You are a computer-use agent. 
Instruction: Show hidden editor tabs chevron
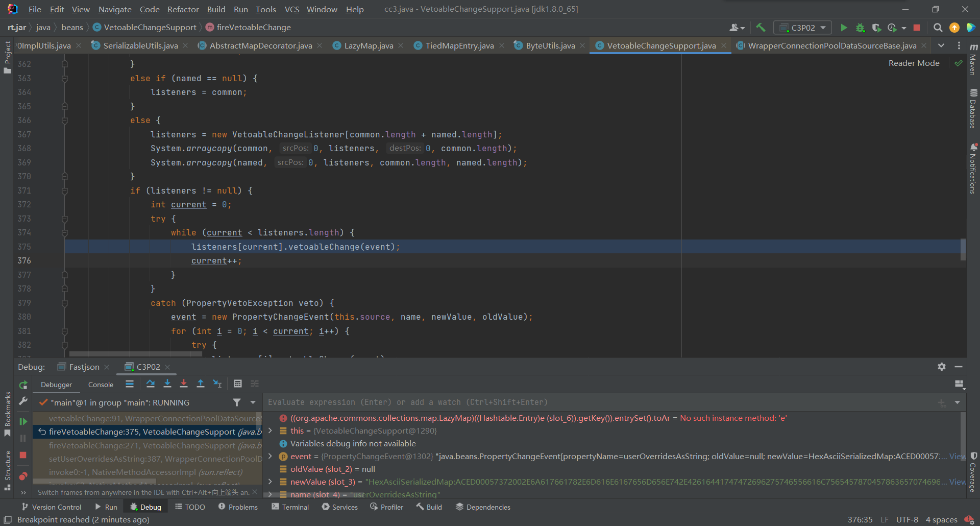(941, 45)
